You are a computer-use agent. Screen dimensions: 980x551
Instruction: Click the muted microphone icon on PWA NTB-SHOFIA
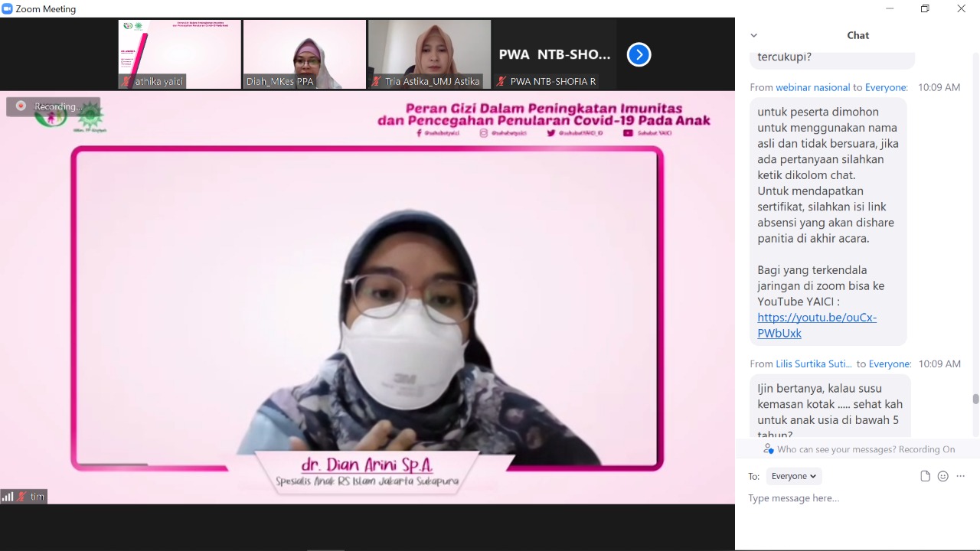pos(501,81)
